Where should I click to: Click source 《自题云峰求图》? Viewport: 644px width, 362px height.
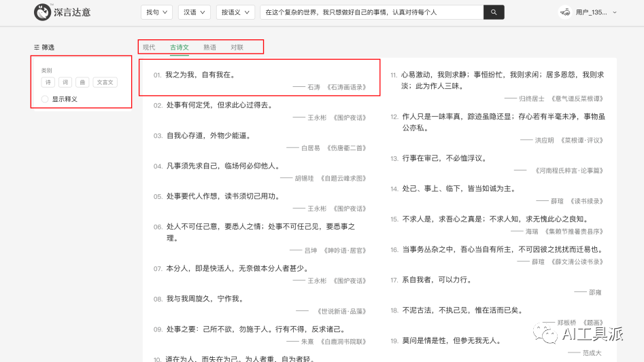coord(343,179)
